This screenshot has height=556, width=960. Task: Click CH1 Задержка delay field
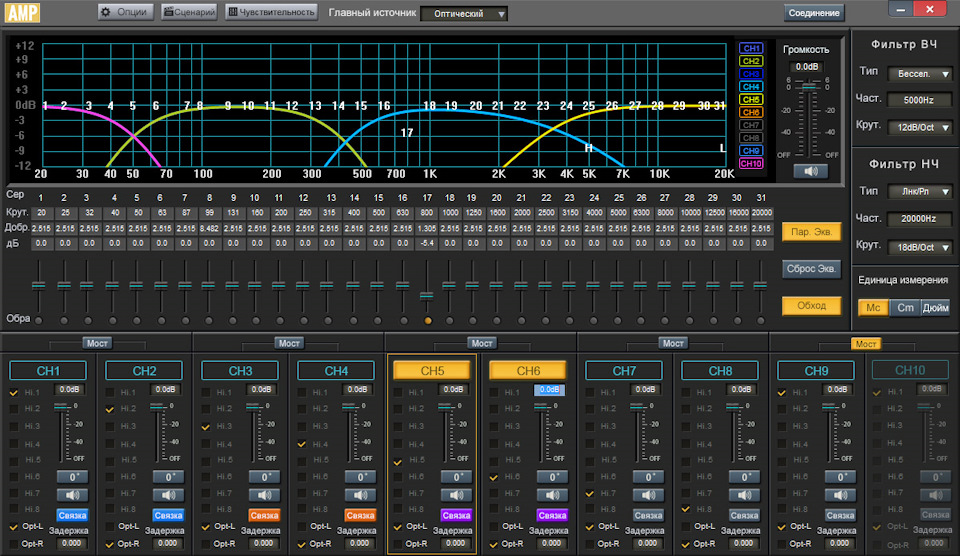click(72, 543)
